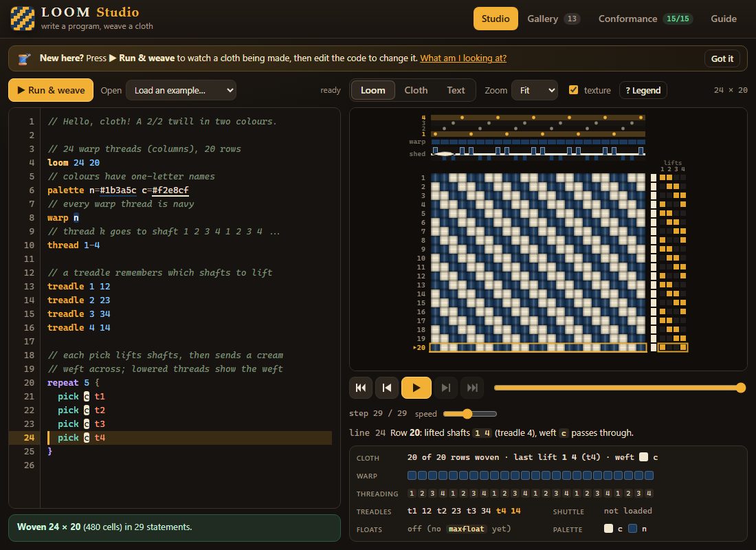Click code line 'thread 1-4'
Viewport: 756px width, 550px height.
click(74, 245)
